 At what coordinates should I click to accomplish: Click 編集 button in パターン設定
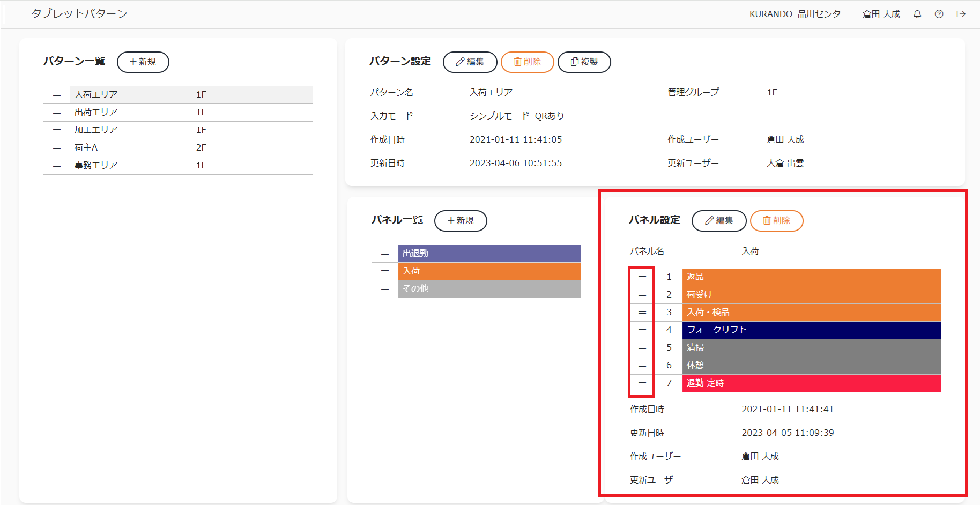pos(470,62)
